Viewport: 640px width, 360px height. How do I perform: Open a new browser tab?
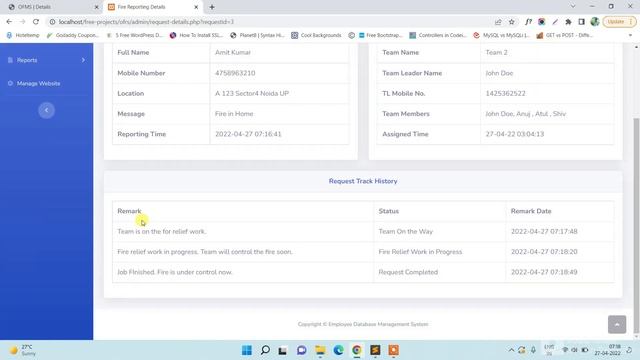(x=212, y=7)
